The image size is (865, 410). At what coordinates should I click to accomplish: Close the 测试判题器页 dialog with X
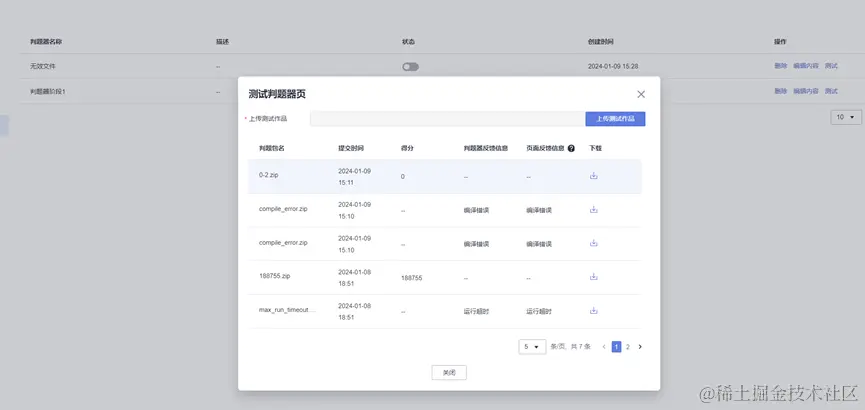click(x=640, y=94)
